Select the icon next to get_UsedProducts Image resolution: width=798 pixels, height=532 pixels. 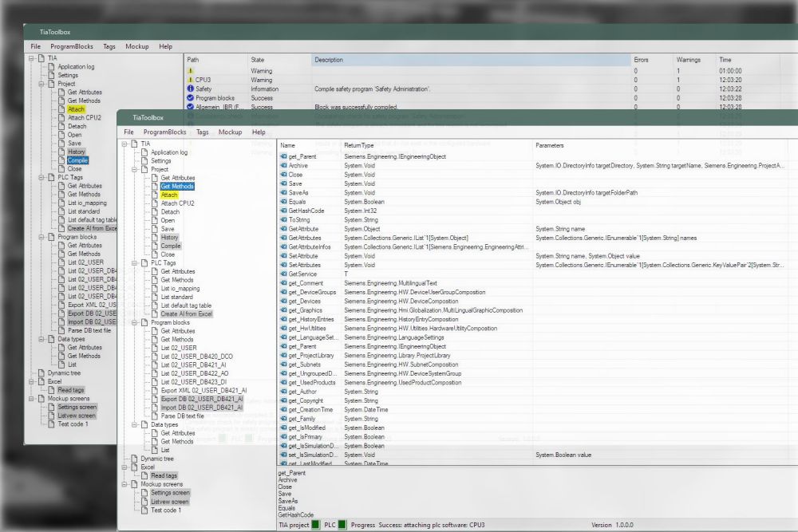283,383
